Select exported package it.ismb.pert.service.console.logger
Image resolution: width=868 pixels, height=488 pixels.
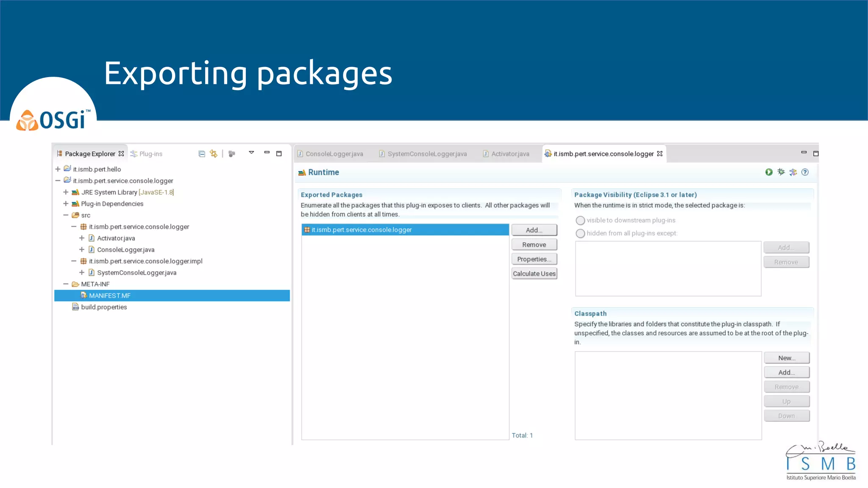click(405, 230)
